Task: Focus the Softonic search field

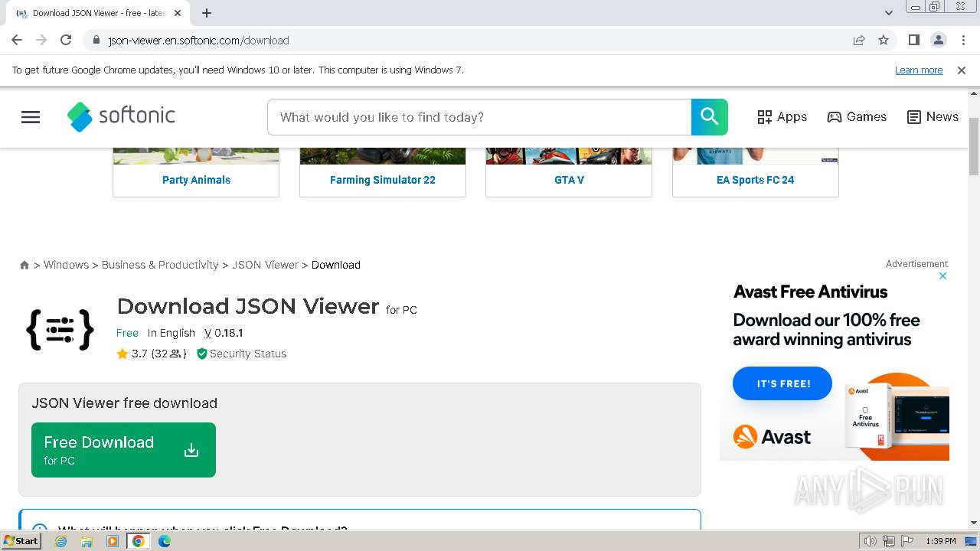Action: point(479,117)
